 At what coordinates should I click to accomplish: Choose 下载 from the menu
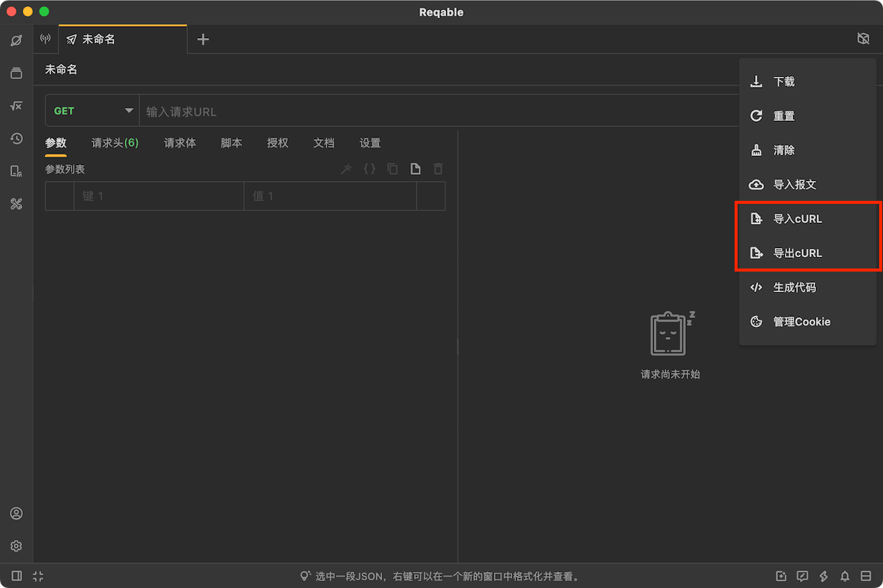(x=808, y=81)
